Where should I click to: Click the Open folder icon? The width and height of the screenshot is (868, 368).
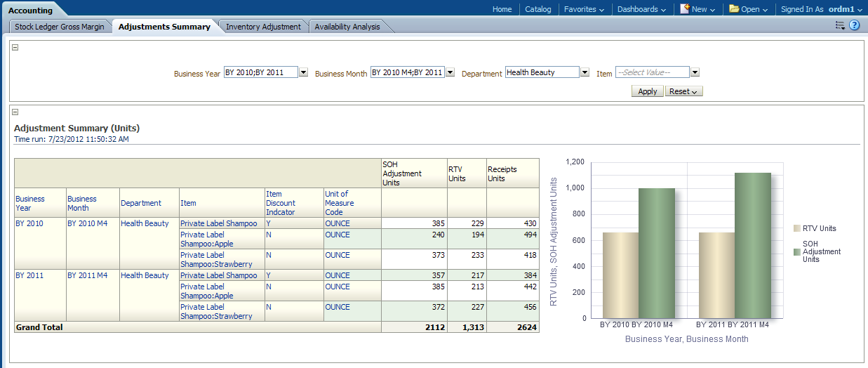coord(734,9)
